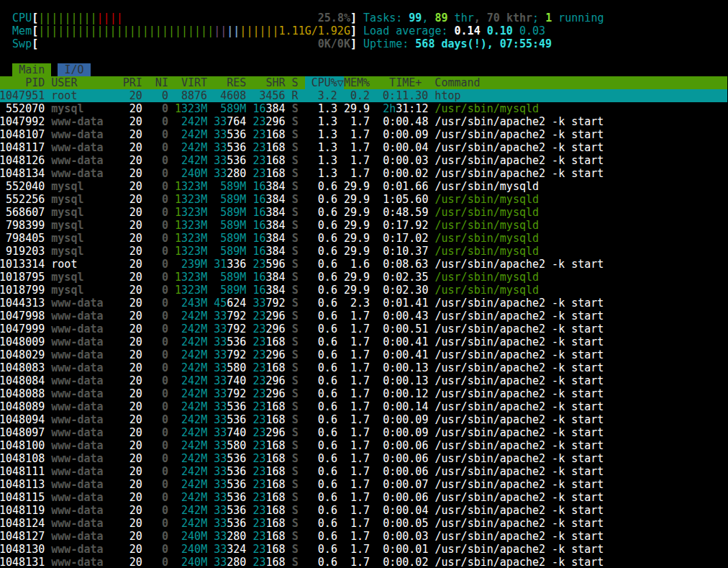Sort by the S state column
This screenshot has width=728, height=568.
(294, 82)
